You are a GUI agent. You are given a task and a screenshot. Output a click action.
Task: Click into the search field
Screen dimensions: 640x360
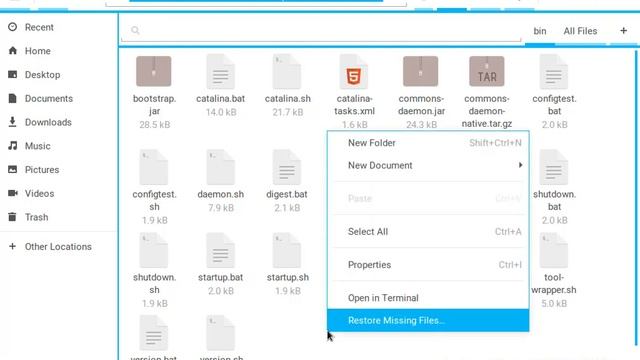[321, 30]
